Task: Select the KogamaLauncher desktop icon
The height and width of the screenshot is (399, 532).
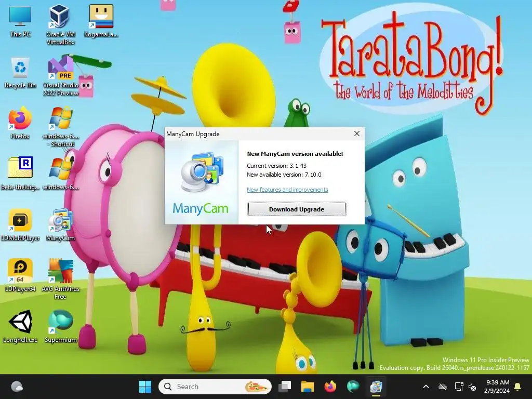Action: 101,21
